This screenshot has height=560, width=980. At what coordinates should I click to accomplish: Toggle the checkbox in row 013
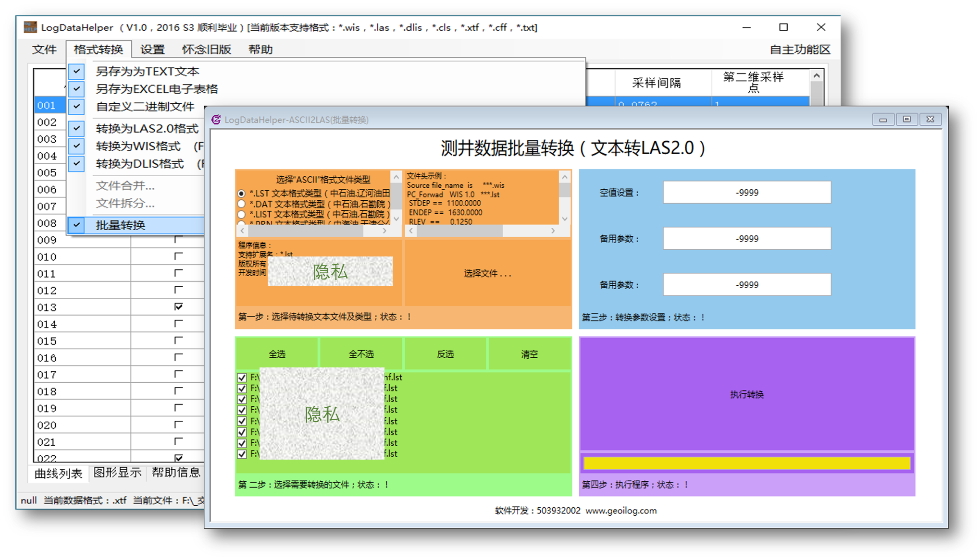(x=178, y=306)
